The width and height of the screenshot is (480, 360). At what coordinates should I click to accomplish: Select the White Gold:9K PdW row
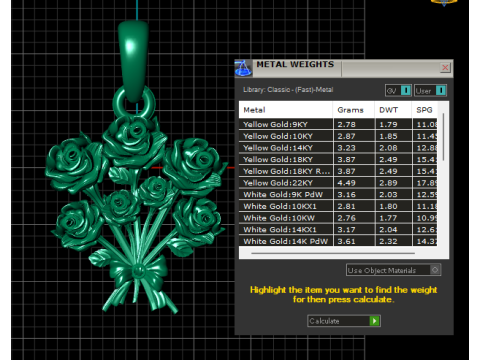(338, 194)
